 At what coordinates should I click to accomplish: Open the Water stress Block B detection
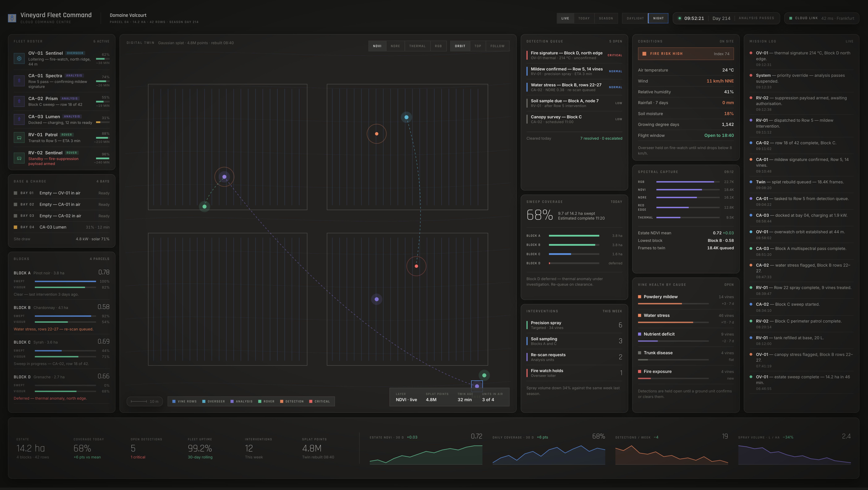574,87
